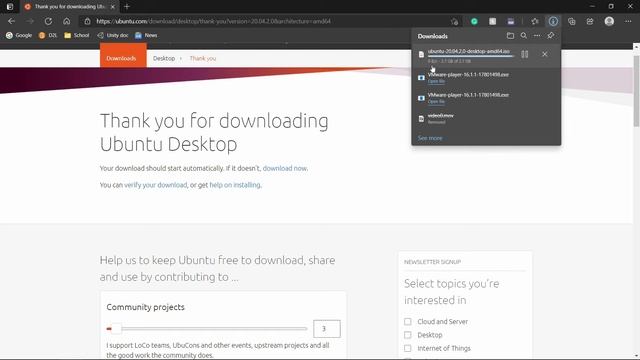Add this page to favorites
The width and height of the screenshot is (640, 360).
click(x=455, y=21)
